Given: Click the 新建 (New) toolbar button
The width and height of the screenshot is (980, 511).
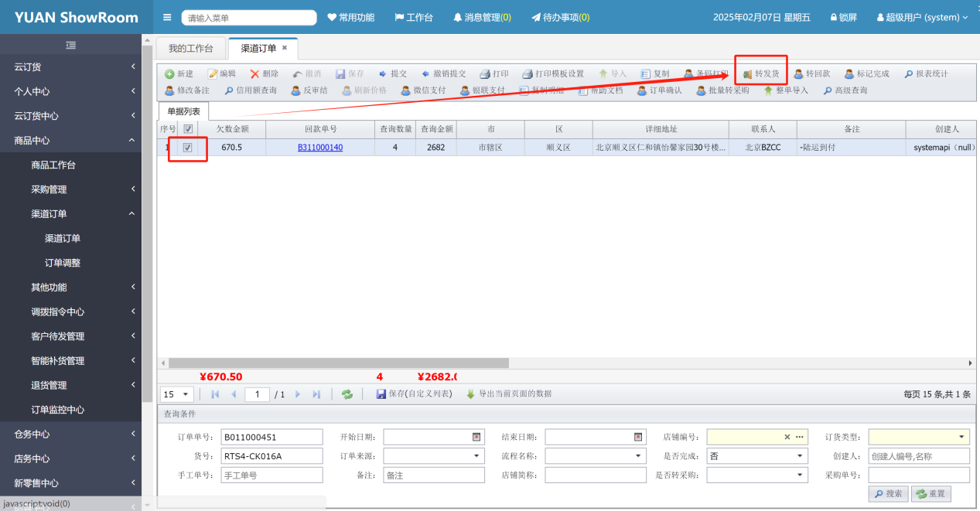Looking at the screenshot, I should [179, 73].
